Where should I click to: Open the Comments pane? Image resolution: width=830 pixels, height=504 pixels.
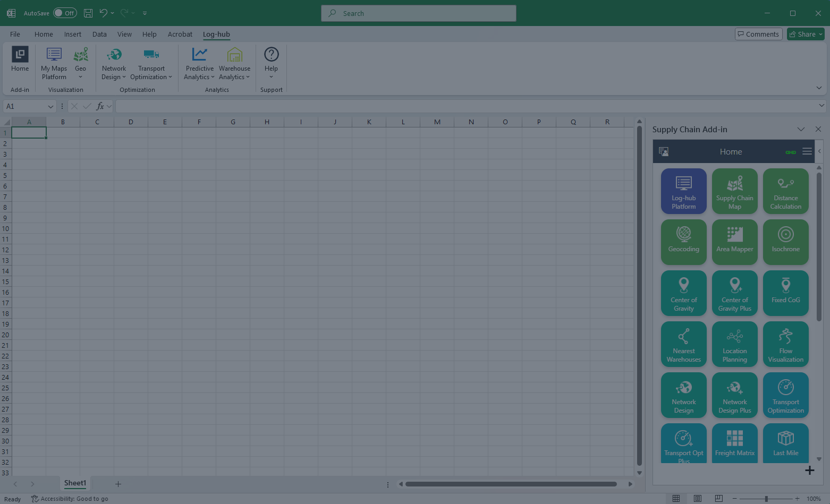click(758, 34)
